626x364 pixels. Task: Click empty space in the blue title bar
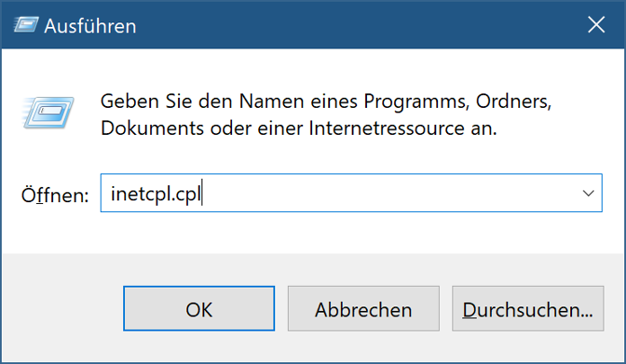359,25
